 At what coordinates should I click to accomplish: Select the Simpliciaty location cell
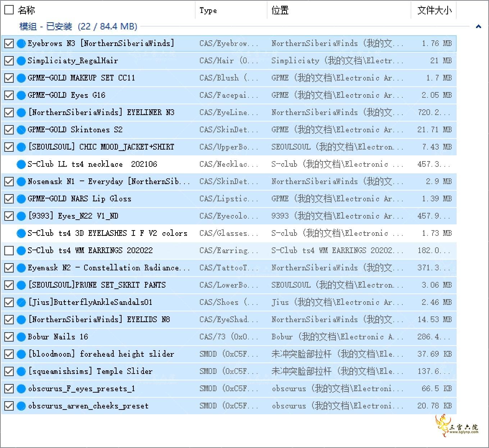point(337,61)
